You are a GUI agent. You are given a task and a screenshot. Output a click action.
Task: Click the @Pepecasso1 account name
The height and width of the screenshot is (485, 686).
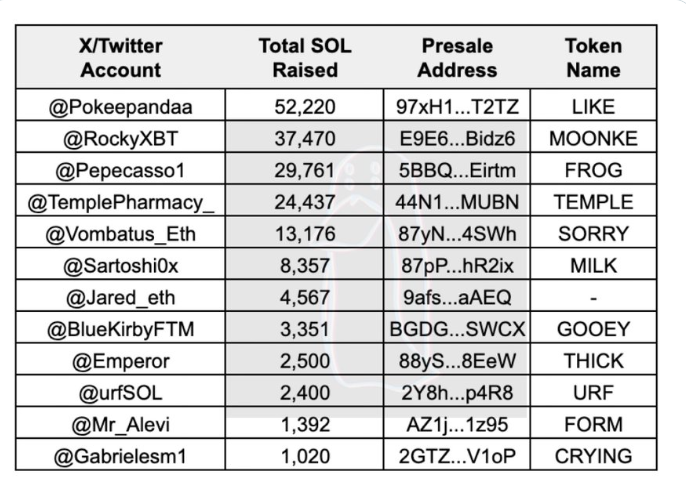121,170
